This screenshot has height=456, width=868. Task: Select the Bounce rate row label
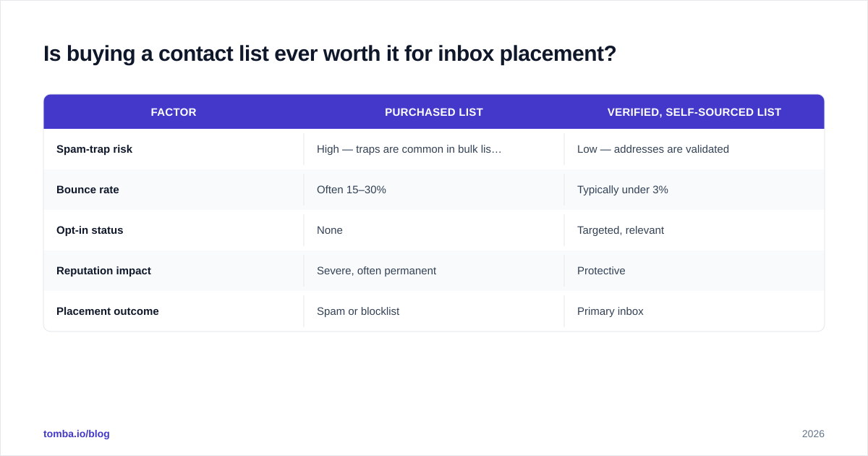[88, 190]
